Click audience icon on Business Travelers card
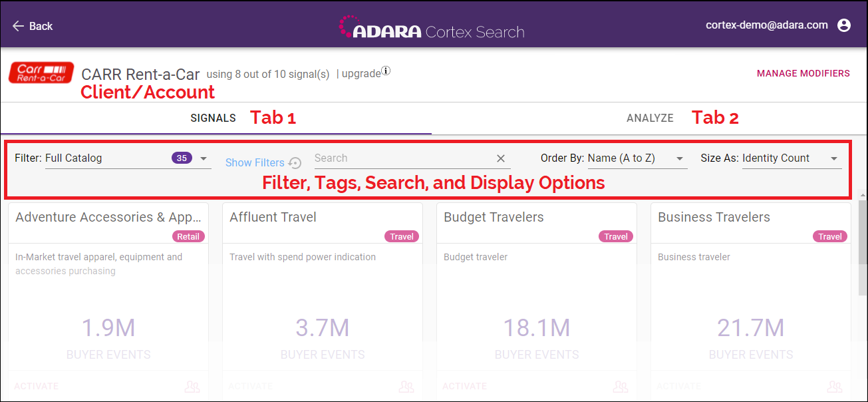The image size is (868, 402). [835, 387]
